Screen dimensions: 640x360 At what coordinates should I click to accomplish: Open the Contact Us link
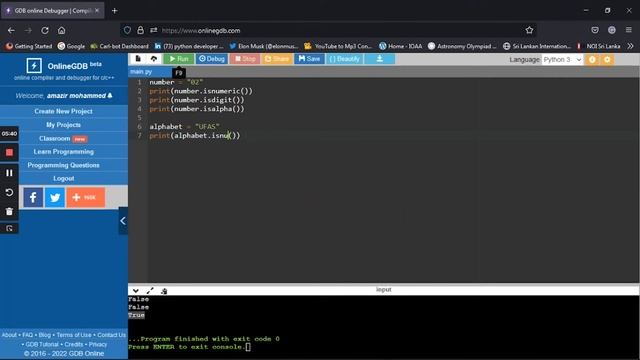(111, 335)
